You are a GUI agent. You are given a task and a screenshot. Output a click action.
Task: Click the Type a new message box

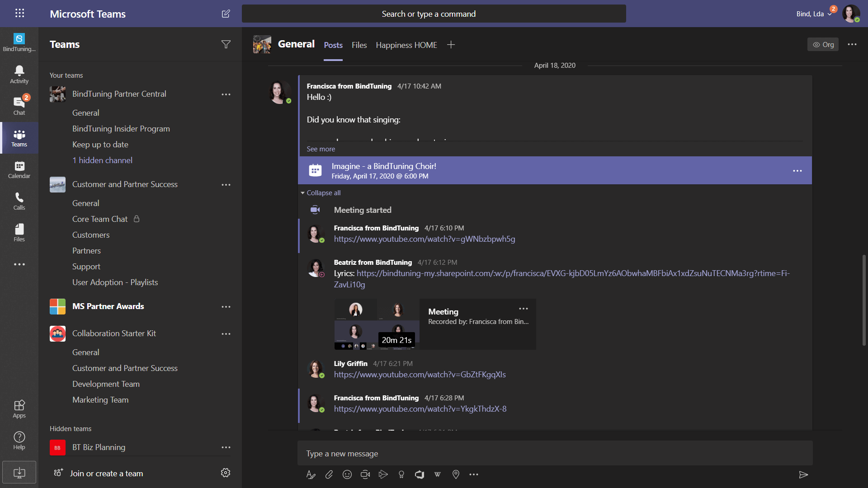coord(555,453)
